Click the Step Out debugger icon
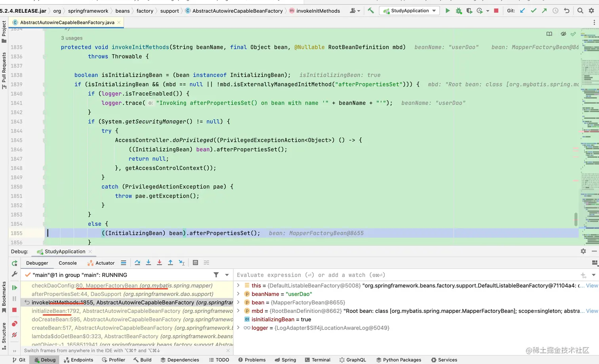This screenshot has width=599, height=364. coord(170,263)
